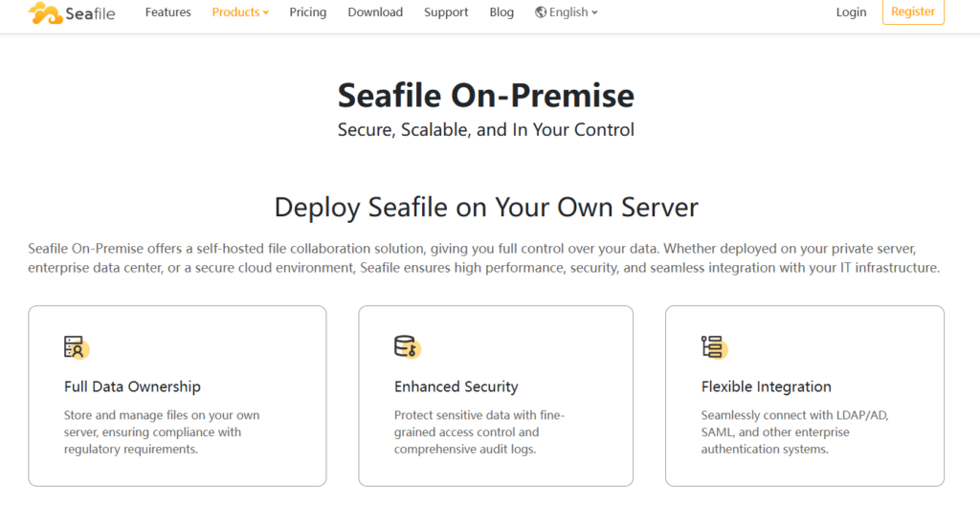Click the Full Data Ownership server icon
This screenshot has width=980, height=507.
point(77,347)
